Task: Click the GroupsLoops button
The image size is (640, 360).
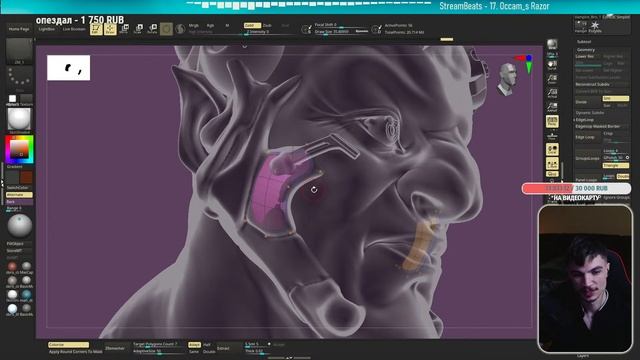Action: (x=588, y=158)
